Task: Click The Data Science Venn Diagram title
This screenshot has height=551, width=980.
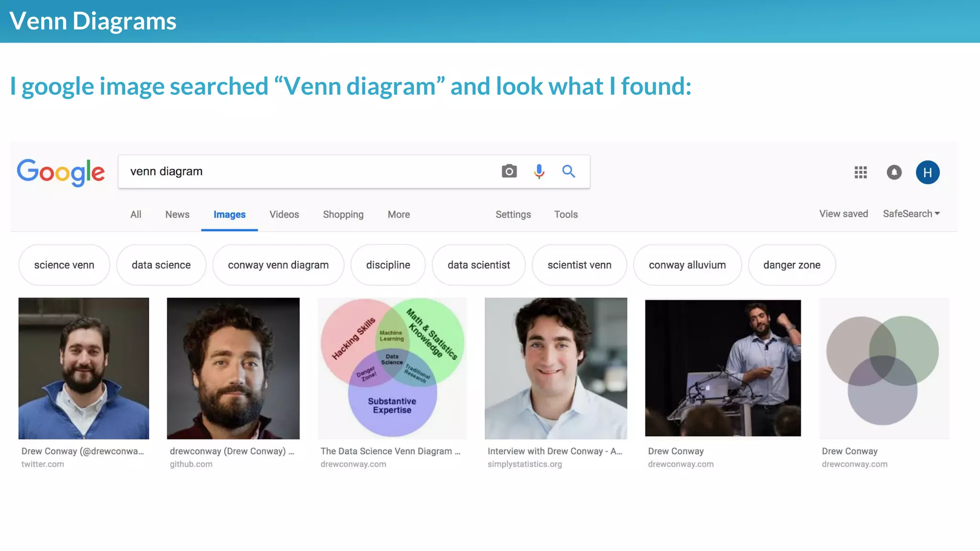Action: coord(390,451)
